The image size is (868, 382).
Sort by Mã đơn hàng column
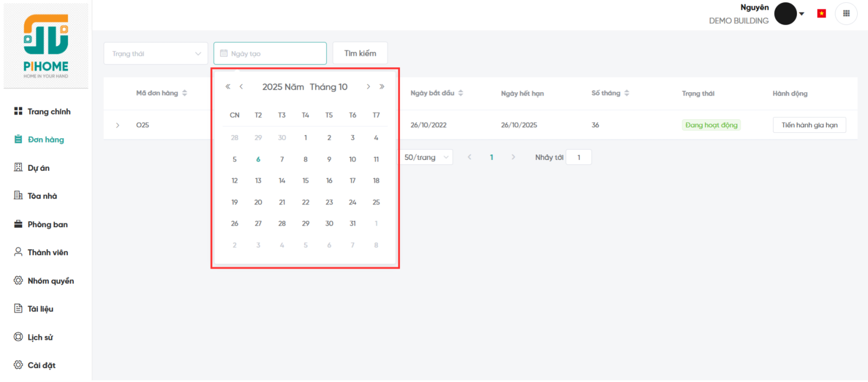coord(184,93)
